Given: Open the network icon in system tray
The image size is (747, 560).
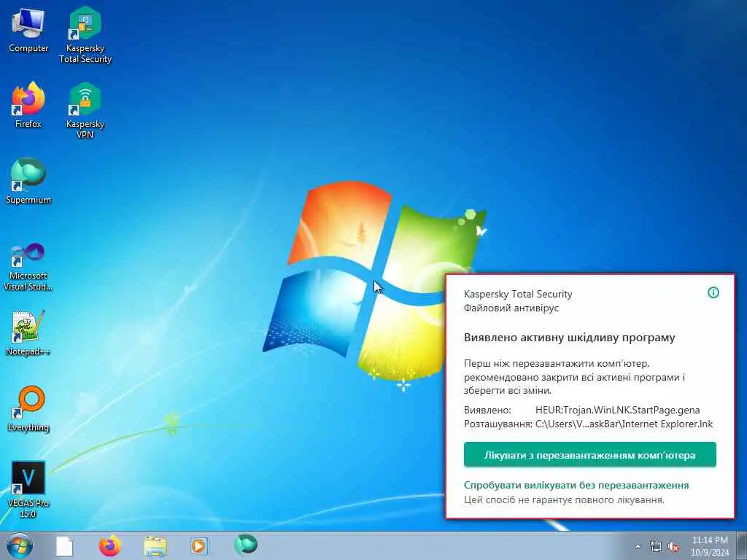Looking at the screenshot, I should (656, 547).
